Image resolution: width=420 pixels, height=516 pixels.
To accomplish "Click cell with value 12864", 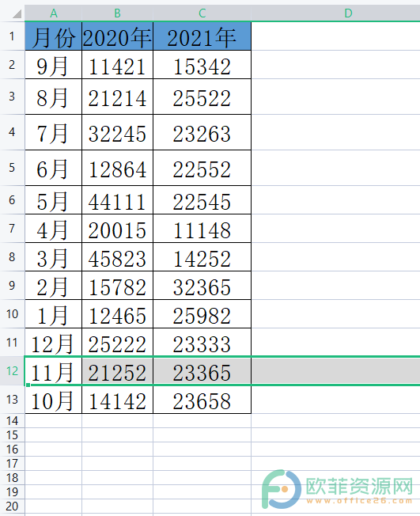I will (x=117, y=168).
